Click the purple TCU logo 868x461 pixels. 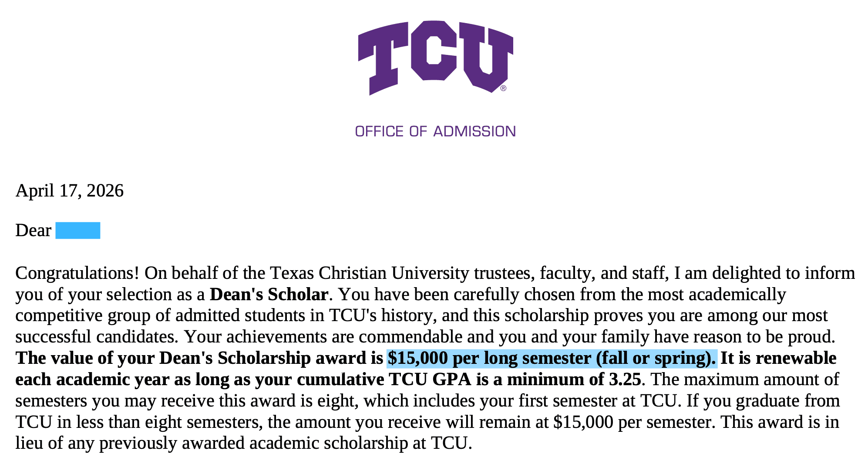click(435, 57)
